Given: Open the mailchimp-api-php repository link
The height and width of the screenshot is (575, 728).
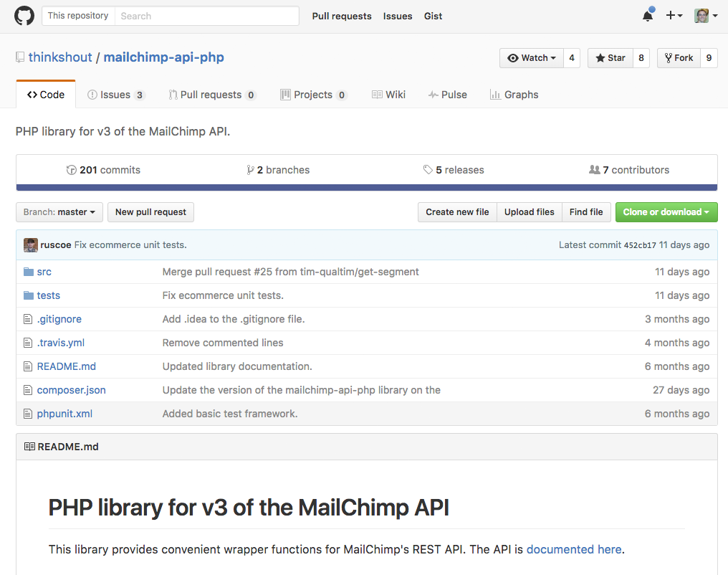Looking at the screenshot, I should tap(163, 57).
